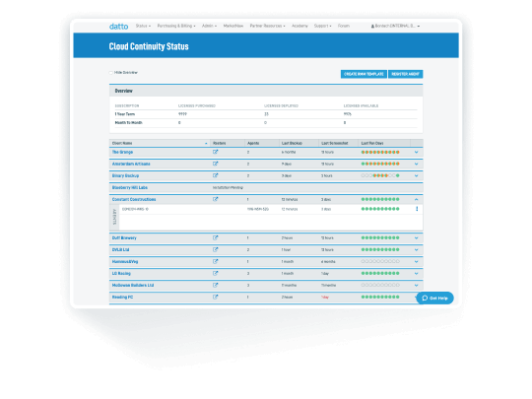Click restore icon in Binary Backup row
Image resolution: width=532 pixels, height=399 pixels.
[215, 175]
